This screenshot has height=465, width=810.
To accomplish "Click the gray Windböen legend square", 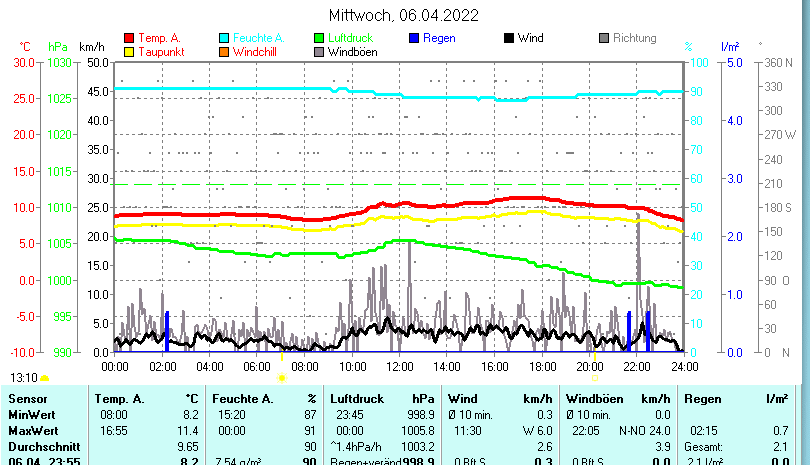I will pos(319,52).
